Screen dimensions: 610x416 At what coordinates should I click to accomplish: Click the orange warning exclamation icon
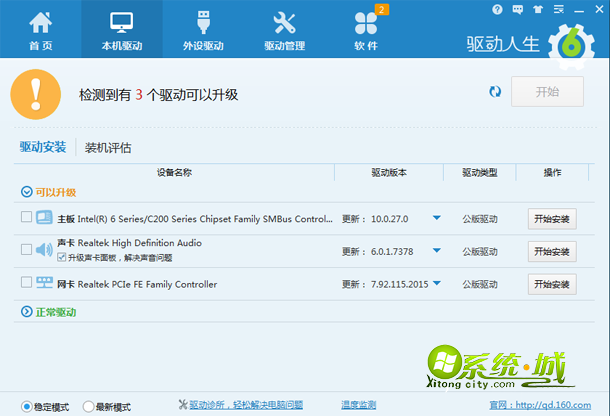[x=36, y=95]
